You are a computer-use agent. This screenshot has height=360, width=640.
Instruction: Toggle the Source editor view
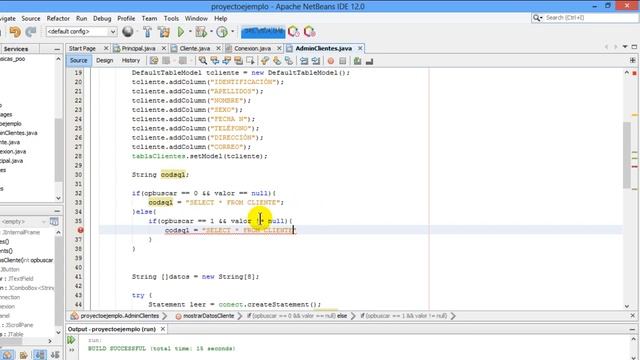78,60
